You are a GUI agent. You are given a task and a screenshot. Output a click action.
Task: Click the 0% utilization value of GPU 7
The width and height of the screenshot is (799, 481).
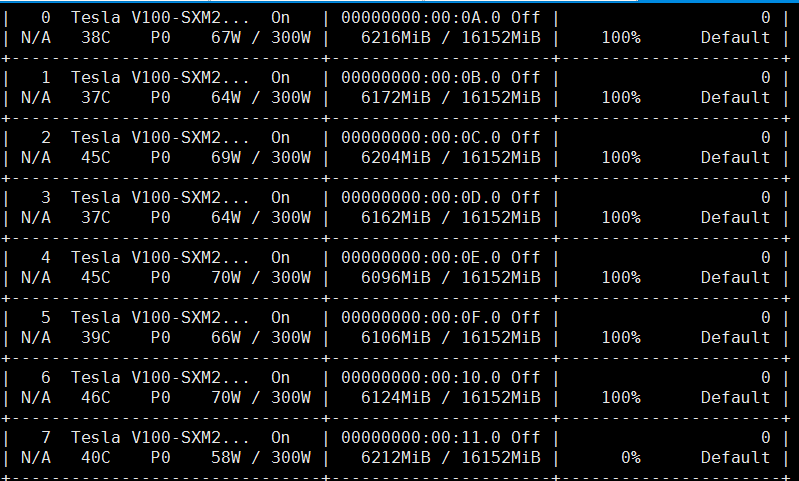tap(631, 459)
